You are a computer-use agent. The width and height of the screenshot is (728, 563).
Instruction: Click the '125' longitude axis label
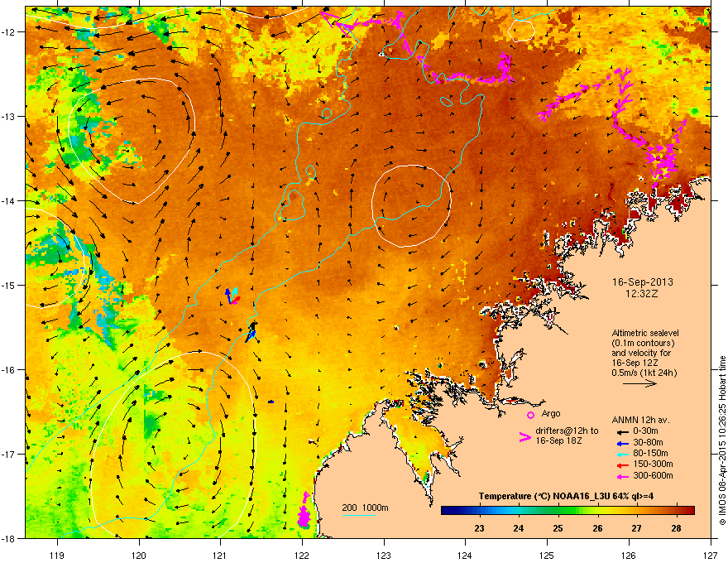547,555
